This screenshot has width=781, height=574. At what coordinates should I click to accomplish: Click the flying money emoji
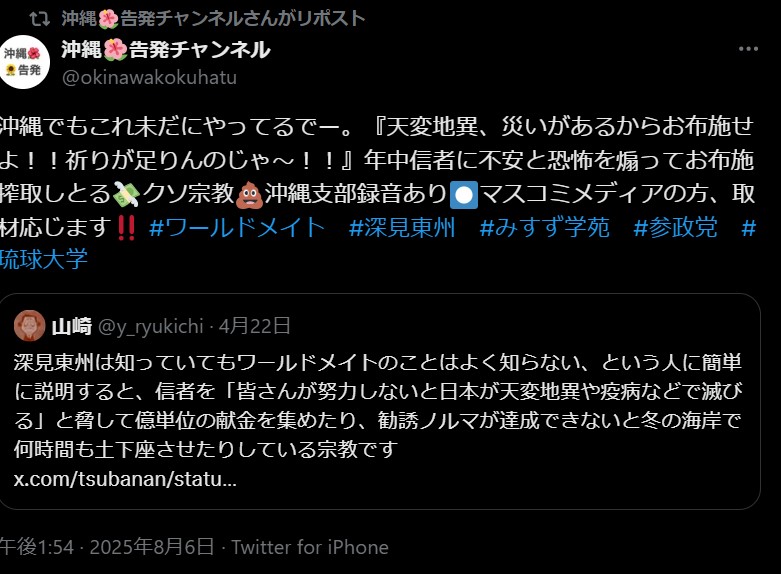coord(126,194)
